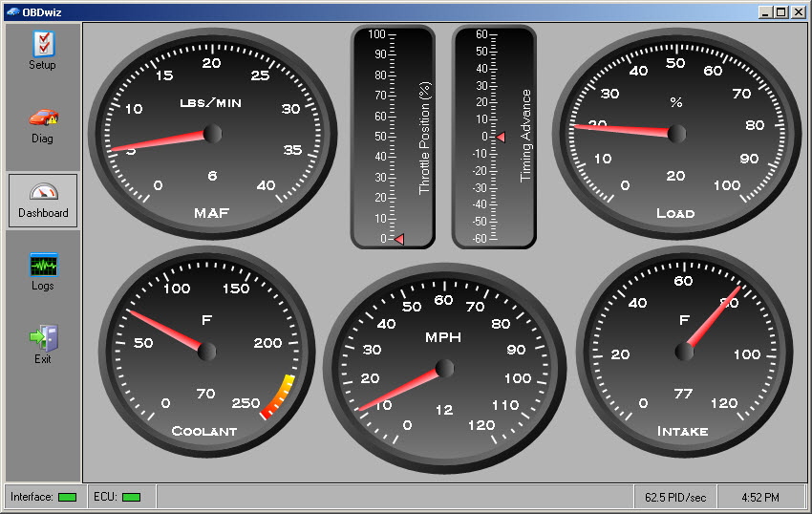Screen dimensions: 812x514
Task: Click the Coolant temperature gauge
Action: click(206, 352)
